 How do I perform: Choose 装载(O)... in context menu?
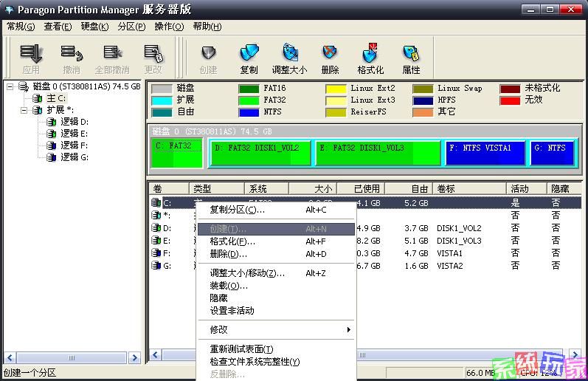point(276,286)
